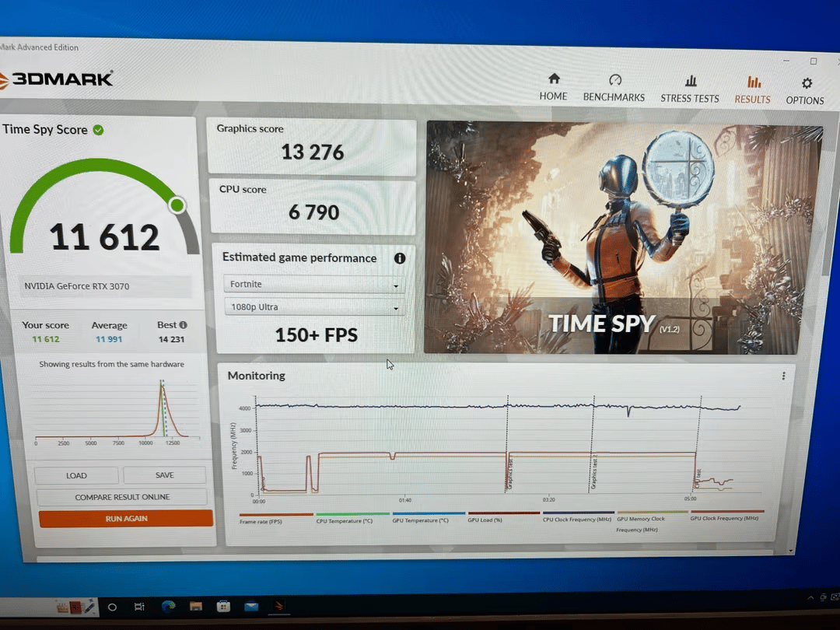Click COMPARE RESULT ONLINE button

click(122, 497)
